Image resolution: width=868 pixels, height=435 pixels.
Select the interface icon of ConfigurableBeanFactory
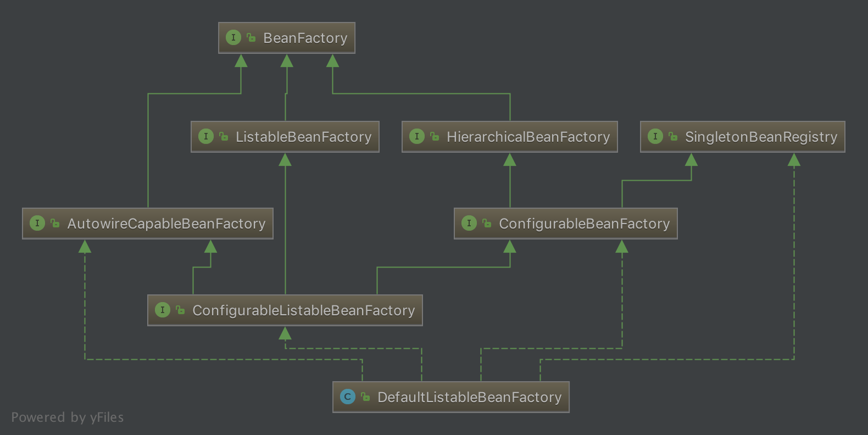[469, 223]
